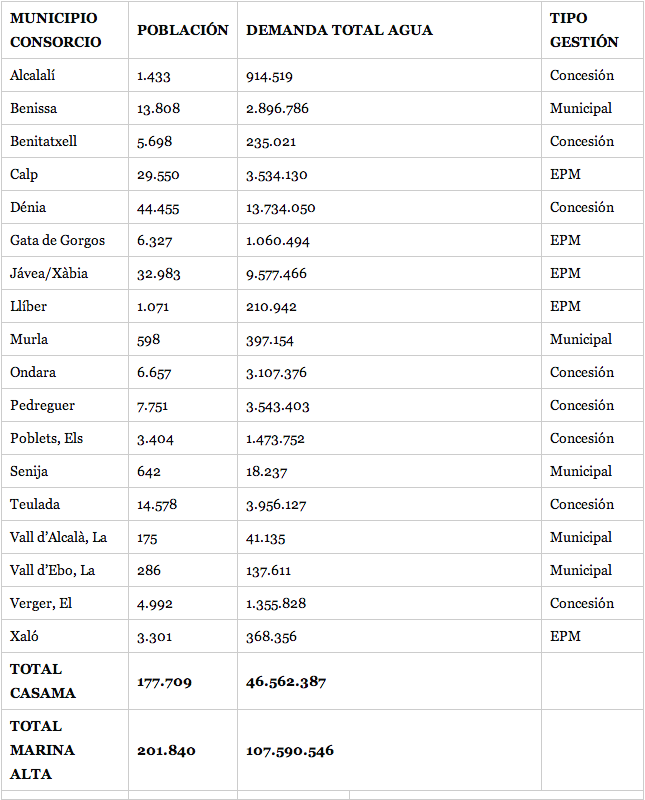The width and height of the screenshot is (645, 800).
Task: Click the DEMANDA TOTAL AGUA header
Action: [339, 30]
